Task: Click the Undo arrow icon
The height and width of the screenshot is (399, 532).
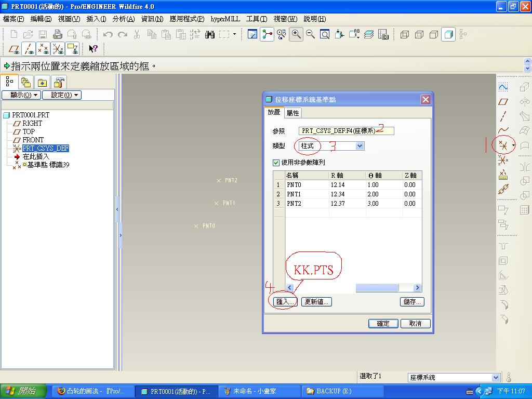Action: [x=108, y=34]
